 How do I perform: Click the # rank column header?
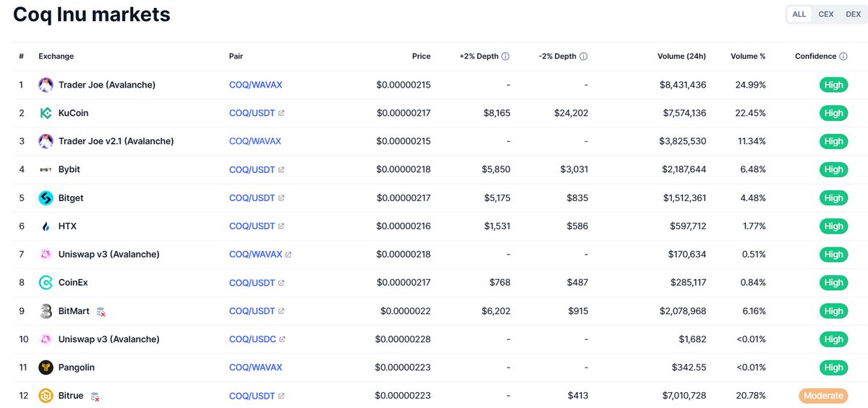point(21,56)
